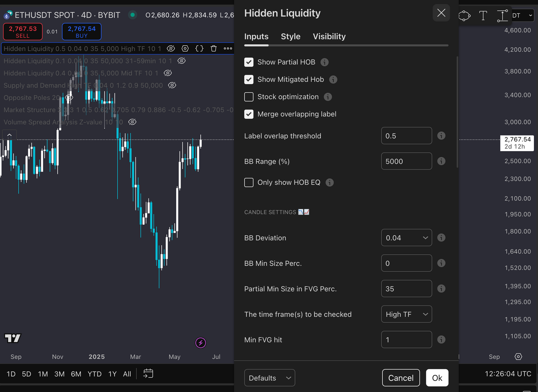The image size is (538, 392).
Task: Click the lightning bolt icon on the chart
Action: pyautogui.click(x=200, y=342)
